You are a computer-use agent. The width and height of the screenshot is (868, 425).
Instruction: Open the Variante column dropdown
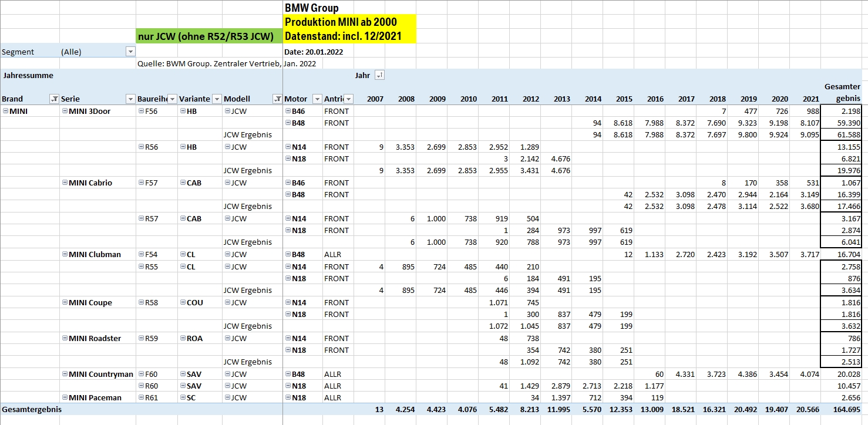click(x=217, y=99)
